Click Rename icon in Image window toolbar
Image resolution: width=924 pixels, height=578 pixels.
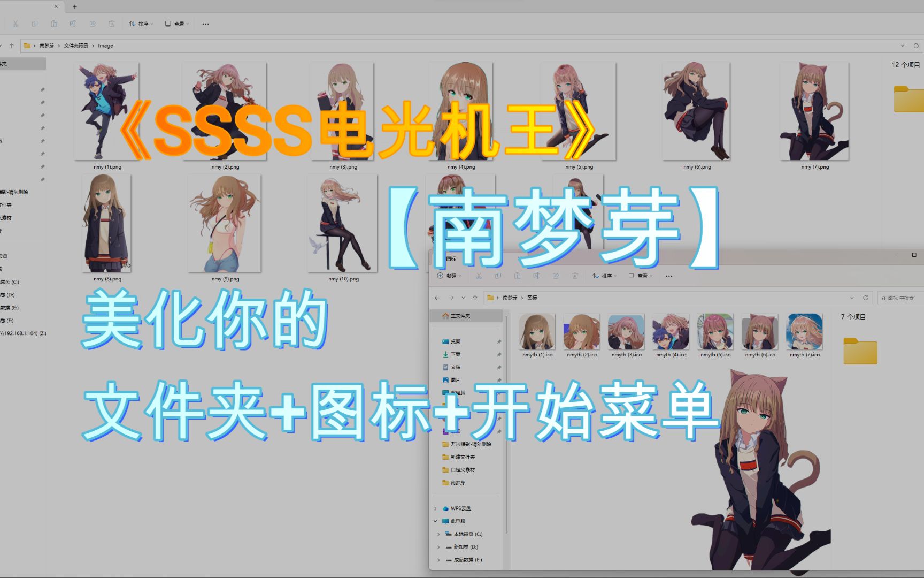pos(73,24)
